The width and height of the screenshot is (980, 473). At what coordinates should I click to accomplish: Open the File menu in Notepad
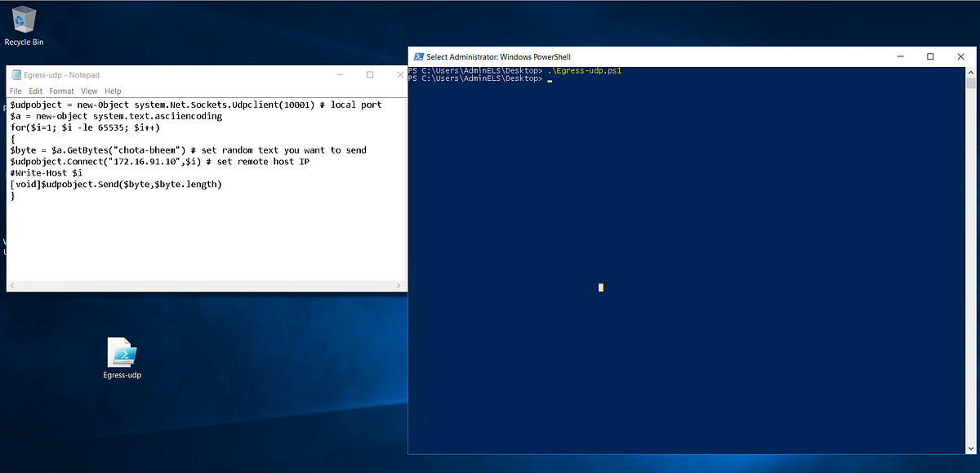point(15,91)
